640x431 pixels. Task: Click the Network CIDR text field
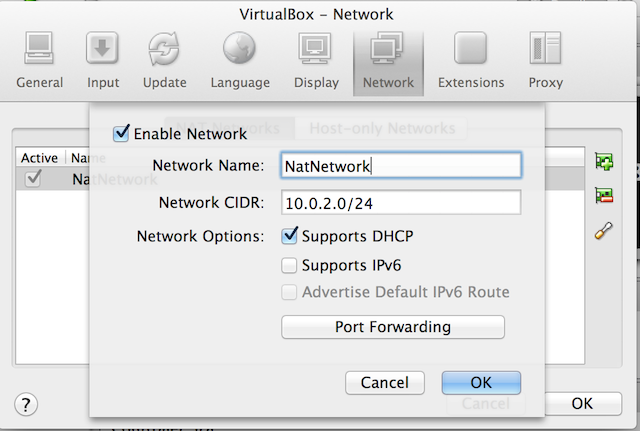point(401,202)
